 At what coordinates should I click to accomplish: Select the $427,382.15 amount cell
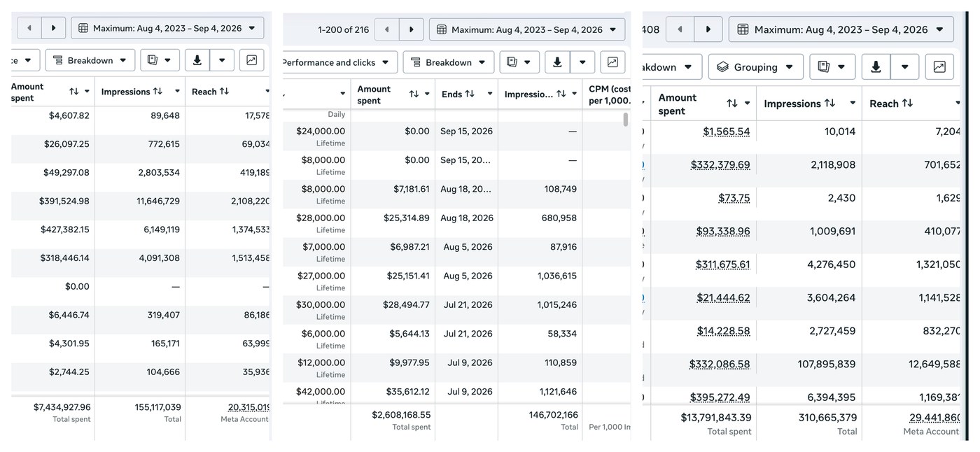64,229
